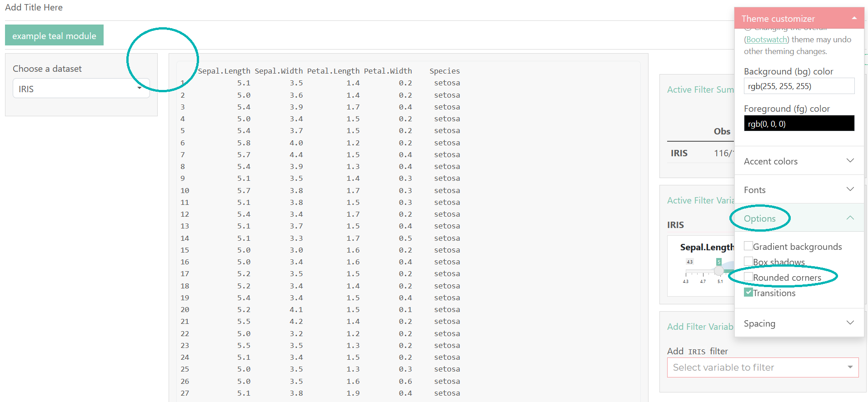Image resolution: width=868 pixels, height=402 pixels.
Task: Click the Fonts chevron icon
Action: (x=850, y=189)
